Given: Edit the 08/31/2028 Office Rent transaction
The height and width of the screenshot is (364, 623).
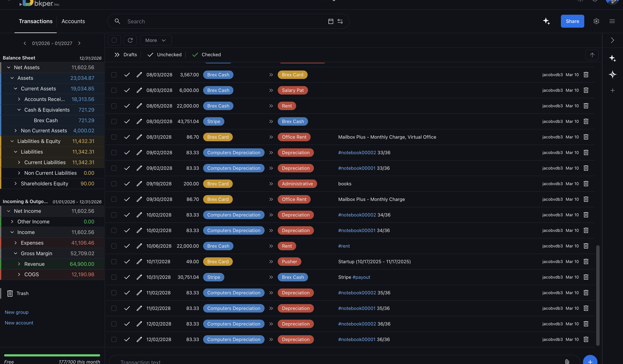Looking at the screenshot, I should click(x=139, y=137).
